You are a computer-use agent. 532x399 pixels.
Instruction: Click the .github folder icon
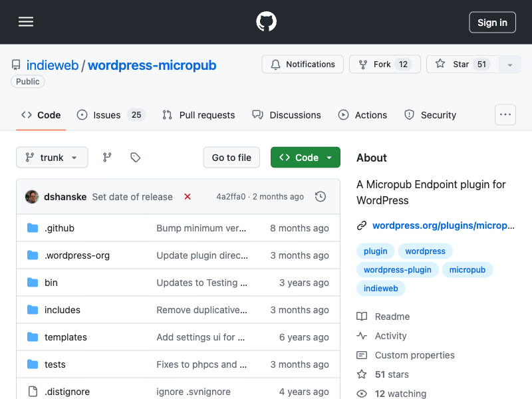(33, 228)
